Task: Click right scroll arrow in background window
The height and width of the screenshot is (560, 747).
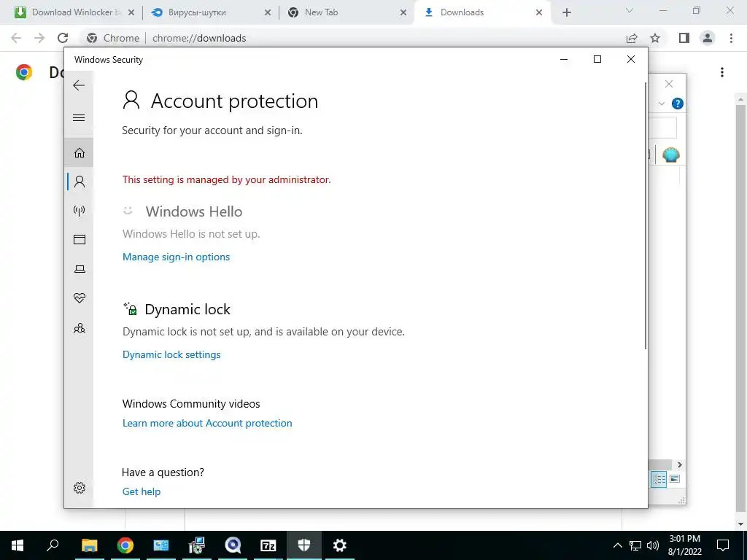Action: pyautogui.click(x=679, y=464)
